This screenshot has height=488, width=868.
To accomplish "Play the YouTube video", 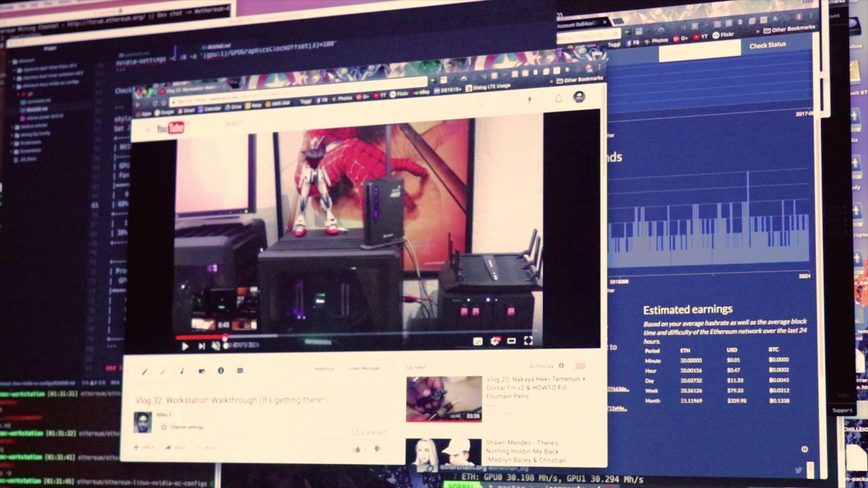I will coord(185,346).
